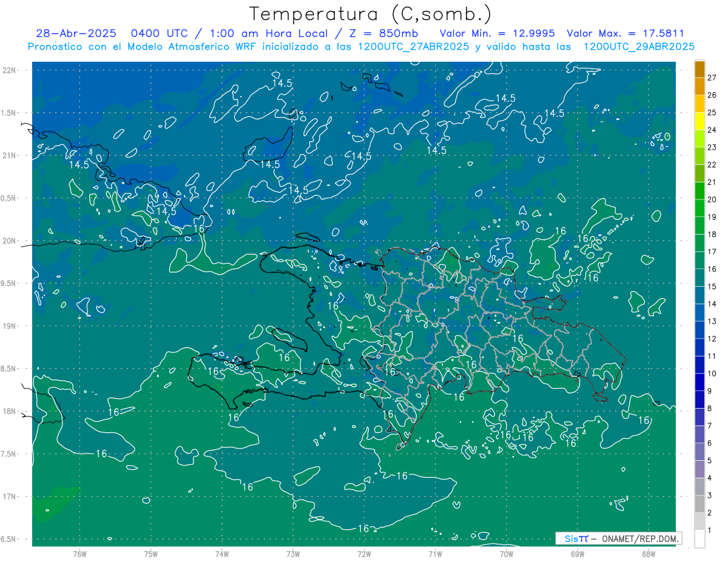Click the "19" label on the color scale

[x=712, y=217]
